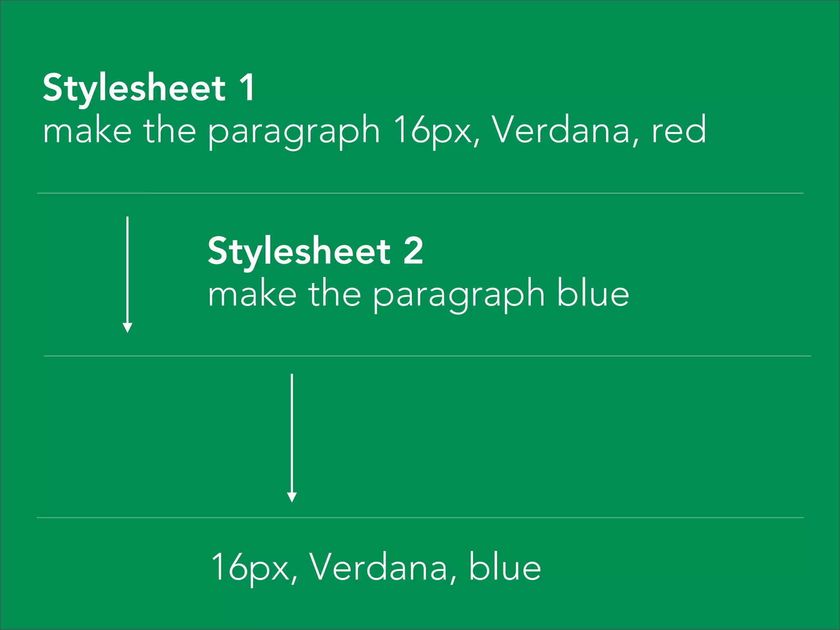Image resolution: width=840 pixels, height=630 pixels.
Task: Click the down arrow below Stylesheet 2 section
Action: tap(292, 438)
